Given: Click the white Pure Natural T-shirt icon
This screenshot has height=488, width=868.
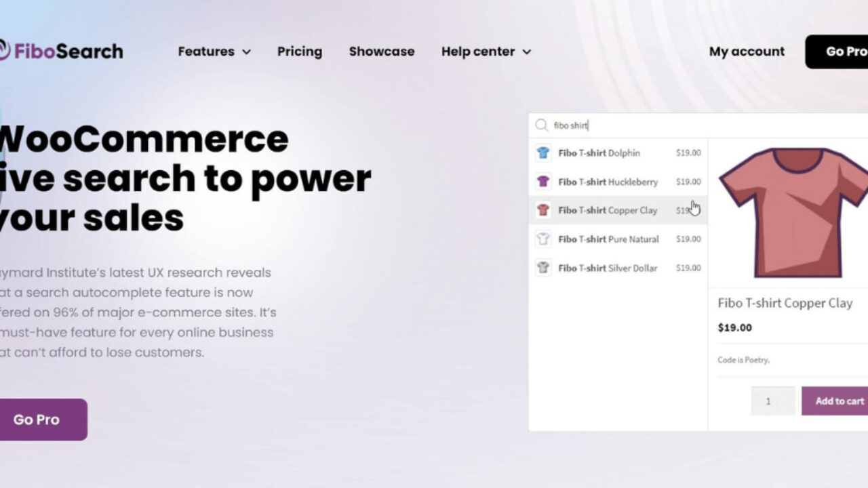Looking at the screenshot, I should (x=543, y=239).
